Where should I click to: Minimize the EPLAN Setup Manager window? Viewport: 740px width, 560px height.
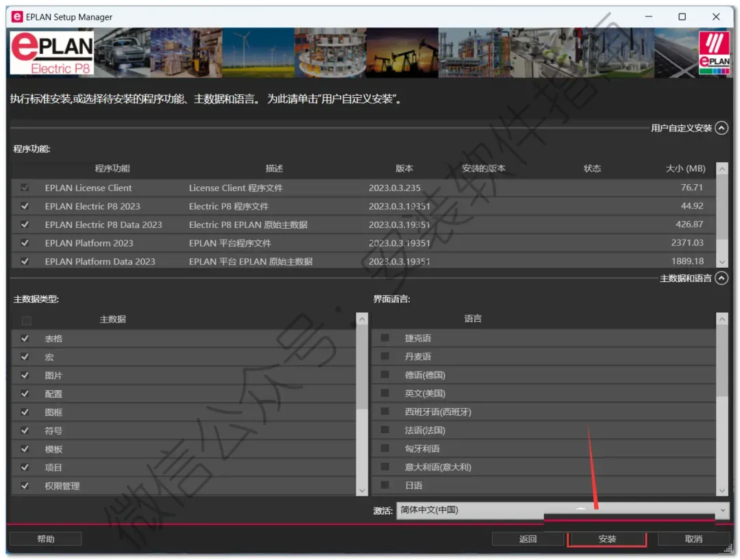click(x=649, y=17)
